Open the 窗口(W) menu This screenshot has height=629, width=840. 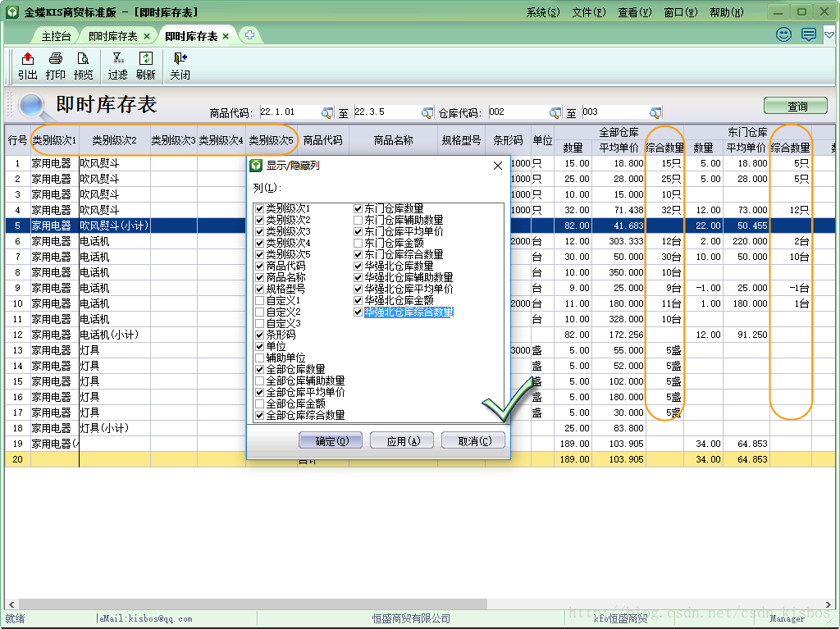pos(681,12)
